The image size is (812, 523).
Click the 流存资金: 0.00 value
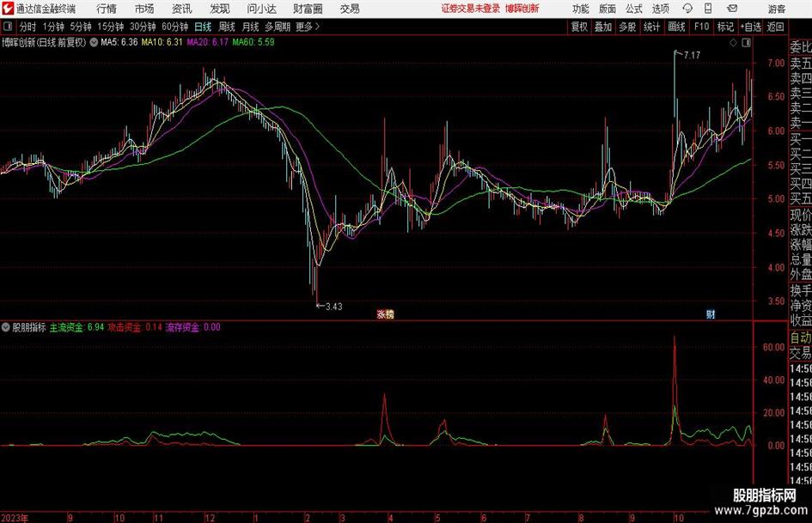192,327
